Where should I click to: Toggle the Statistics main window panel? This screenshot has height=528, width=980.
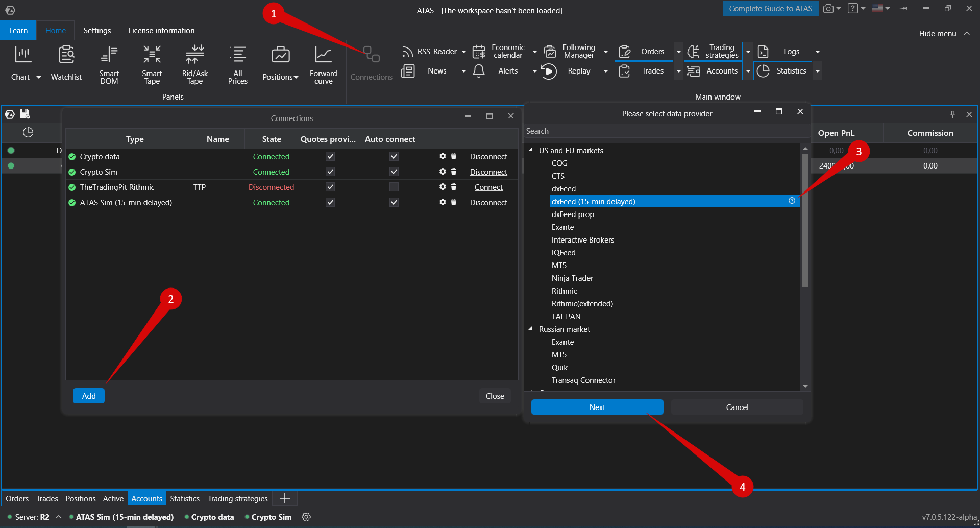coord(782,71)
